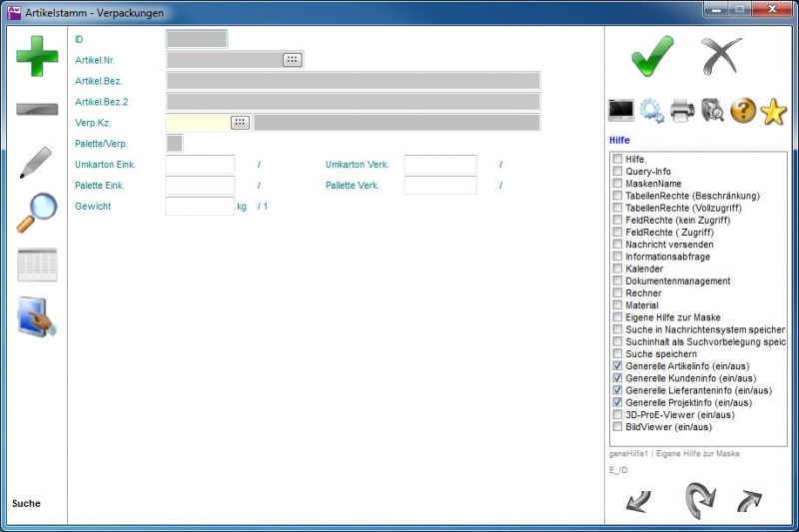Viewport: 799px width, 532px height.
Task: Toggle the Dokumentenmanagement checkbox
Action: click(x=618, y=281)
